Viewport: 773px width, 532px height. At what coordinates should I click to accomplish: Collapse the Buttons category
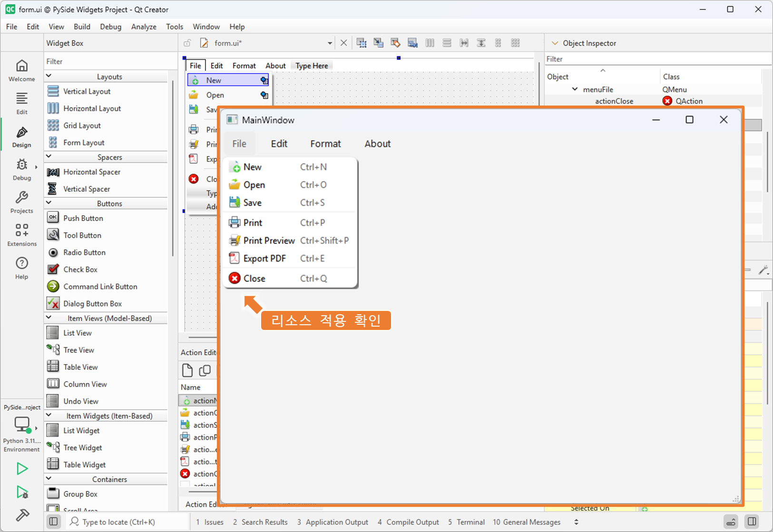(49, 203)
